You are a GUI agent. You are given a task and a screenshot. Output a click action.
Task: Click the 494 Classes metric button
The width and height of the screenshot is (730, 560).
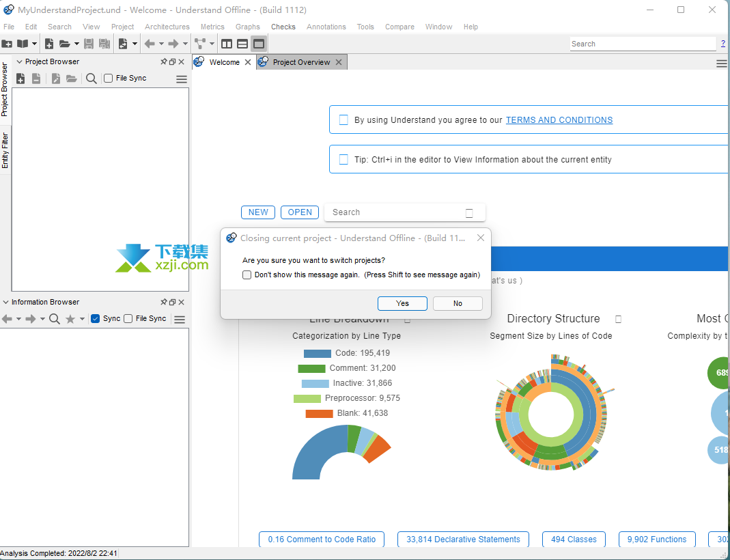(x=574, y=540)
